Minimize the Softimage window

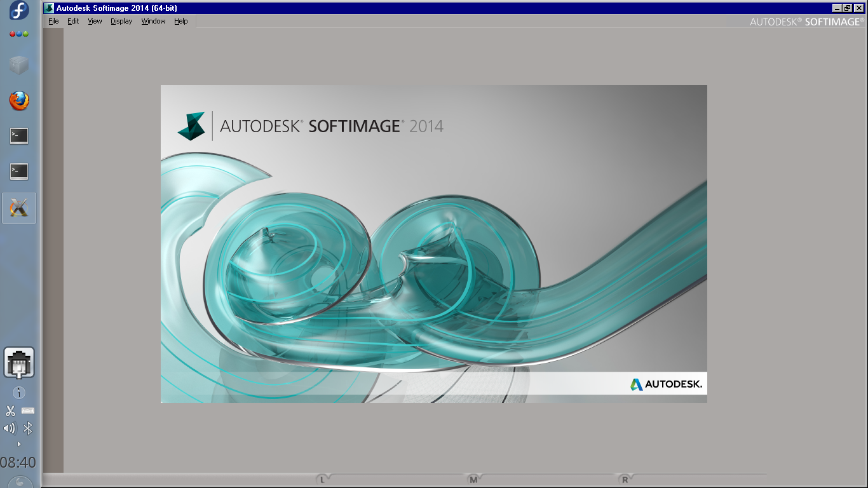pos(837,8)
